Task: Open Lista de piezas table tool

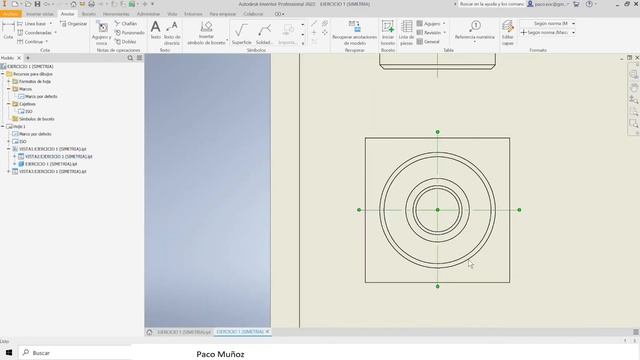Action: tap(406, 33)
